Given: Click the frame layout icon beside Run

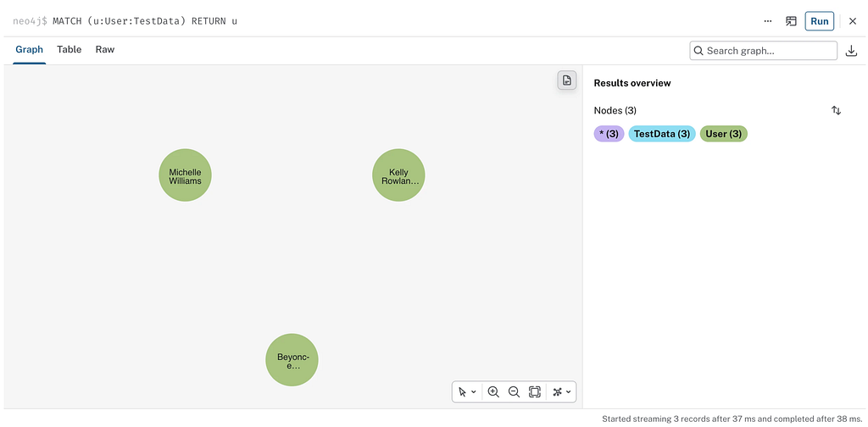Looking at the screenshot, I should click(x=791, y=21).
